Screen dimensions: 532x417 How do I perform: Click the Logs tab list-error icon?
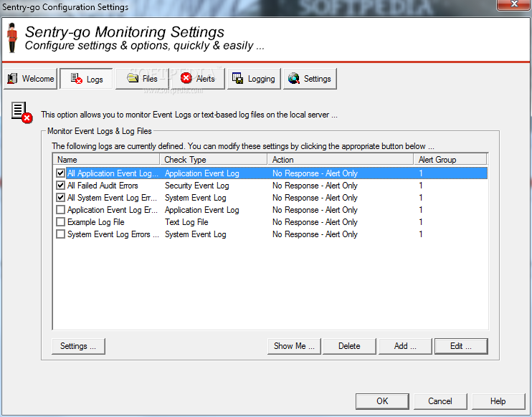[x=76, y=79]
